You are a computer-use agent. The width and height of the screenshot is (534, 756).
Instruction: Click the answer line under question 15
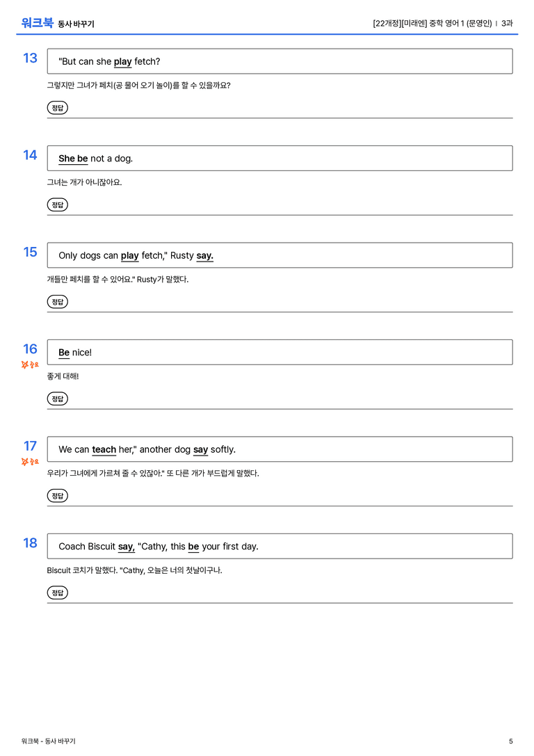click(x=280, y=312)
